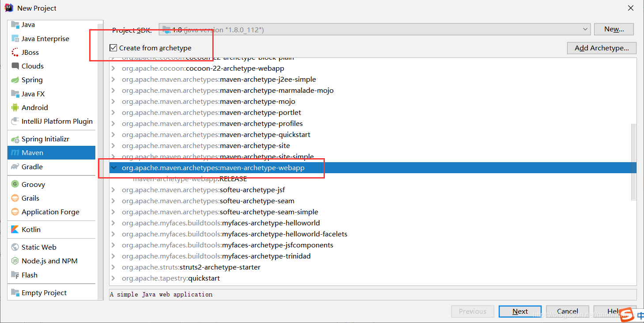Expand maven-archetype-quickstart chevron
Viewport: 644px width, 323px height.
pos(113,135)
